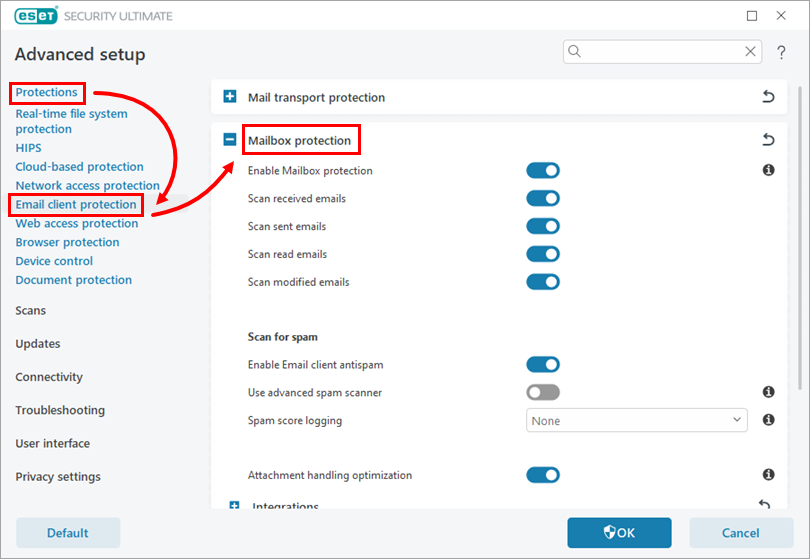Revert Mailbox protection section to defaults
The image size is (810, 559).
[768, 140]
